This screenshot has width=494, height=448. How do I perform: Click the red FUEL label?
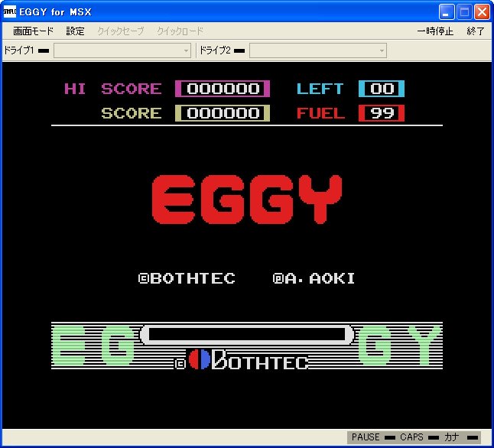pyautogui.click(x=320, y=113)
